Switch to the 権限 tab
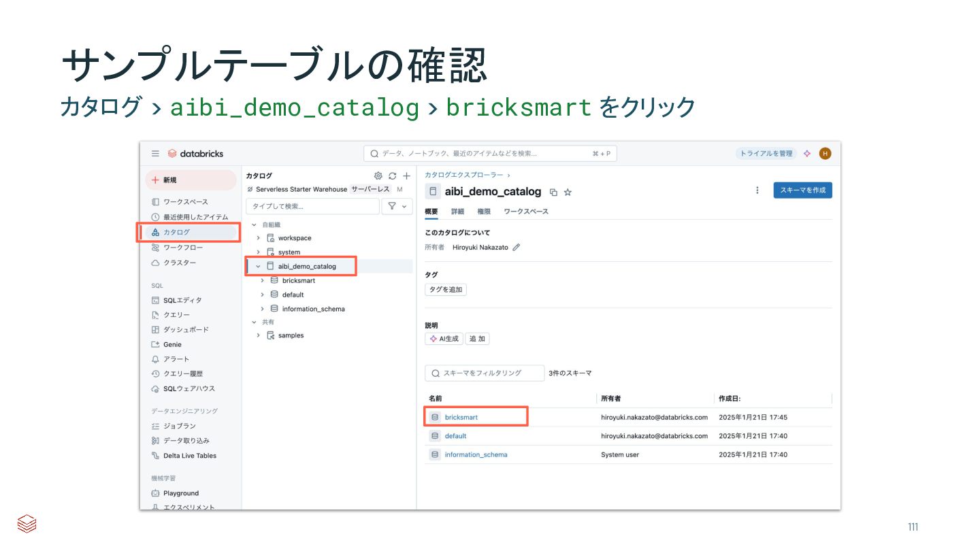Screen dimensions: 980x551 484,212
